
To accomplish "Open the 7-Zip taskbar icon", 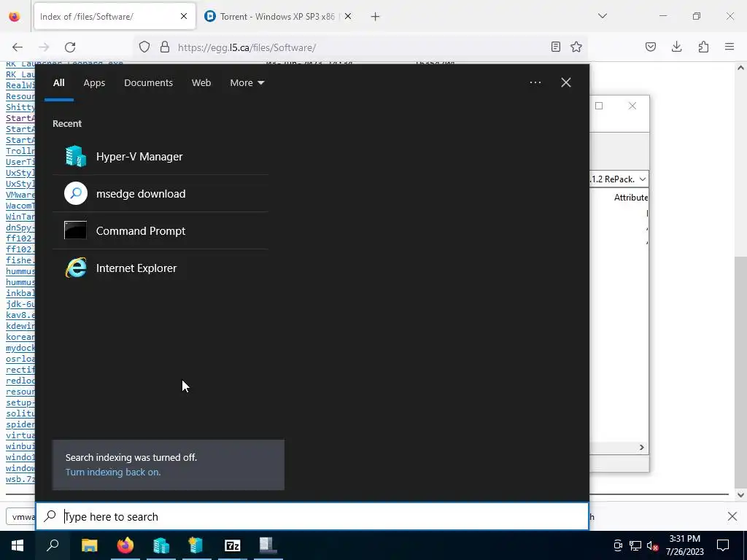I will click(x=233, y=545).
